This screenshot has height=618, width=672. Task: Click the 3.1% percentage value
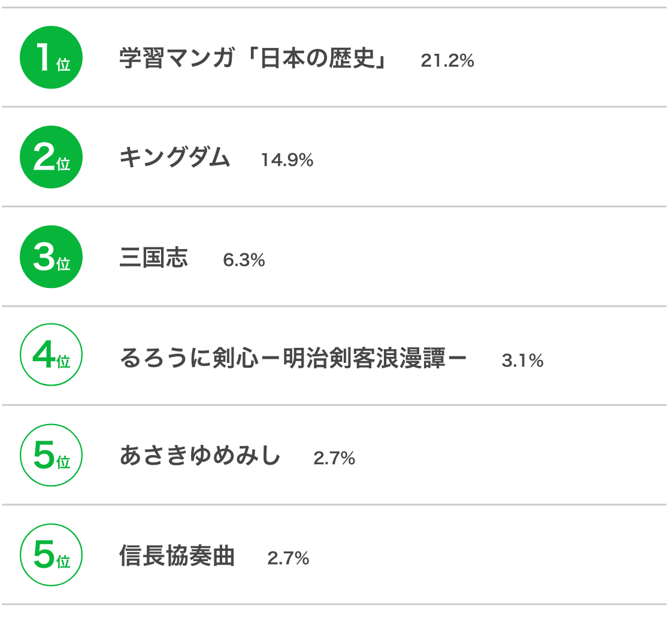522,360
